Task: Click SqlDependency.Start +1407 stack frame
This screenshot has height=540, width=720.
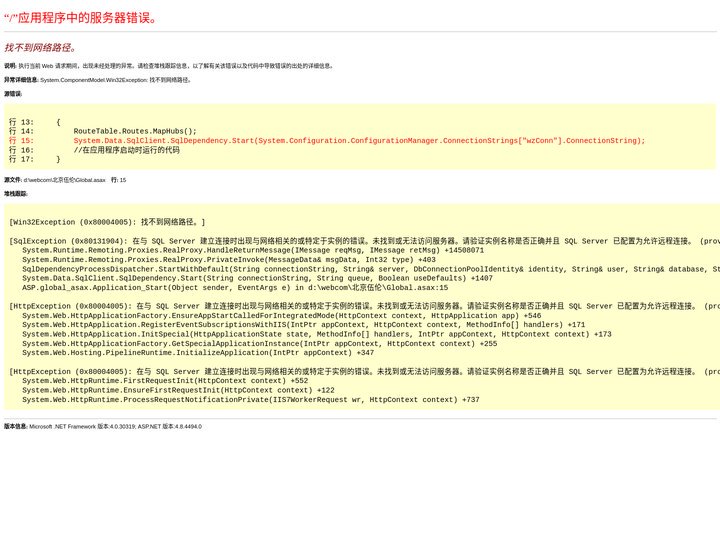Action: pyautogui.click(x=257, y=278)
